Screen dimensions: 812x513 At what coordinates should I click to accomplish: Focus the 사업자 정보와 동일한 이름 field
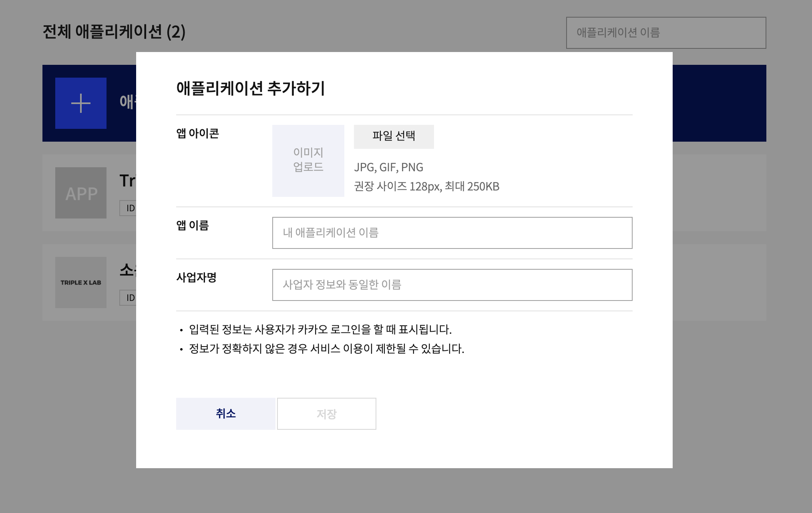point(452,285)
